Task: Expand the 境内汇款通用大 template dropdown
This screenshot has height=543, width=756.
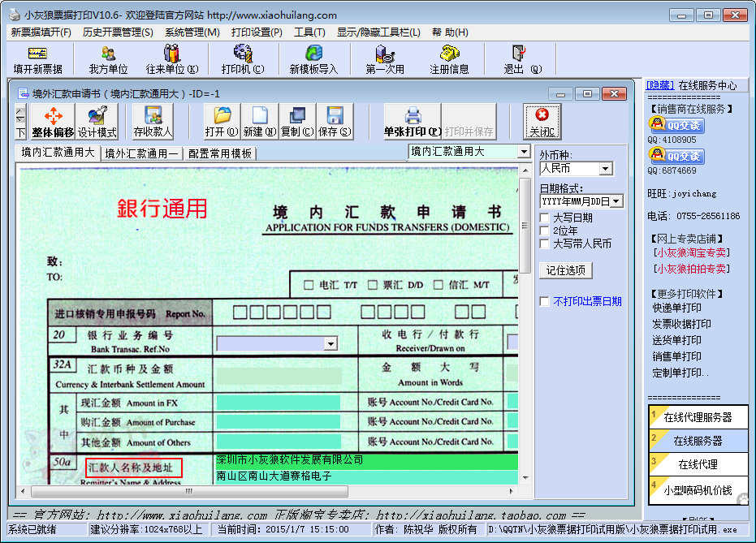Action: 523,152
